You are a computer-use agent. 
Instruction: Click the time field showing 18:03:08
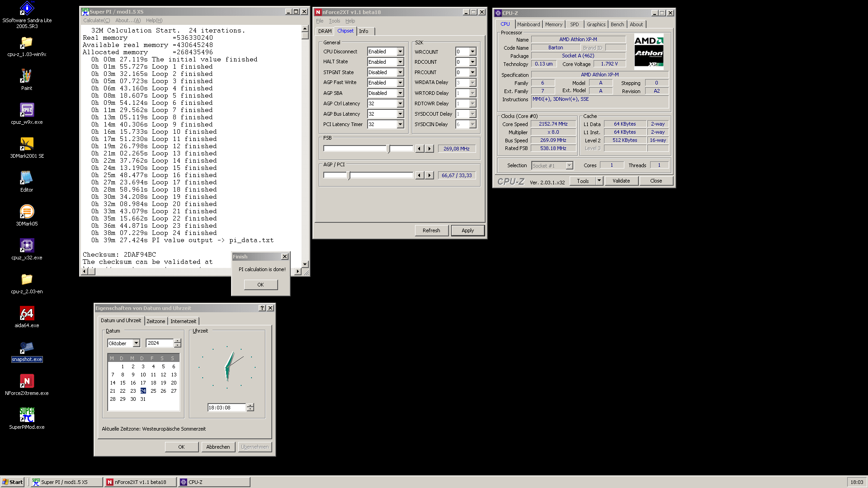coord(226,408)
